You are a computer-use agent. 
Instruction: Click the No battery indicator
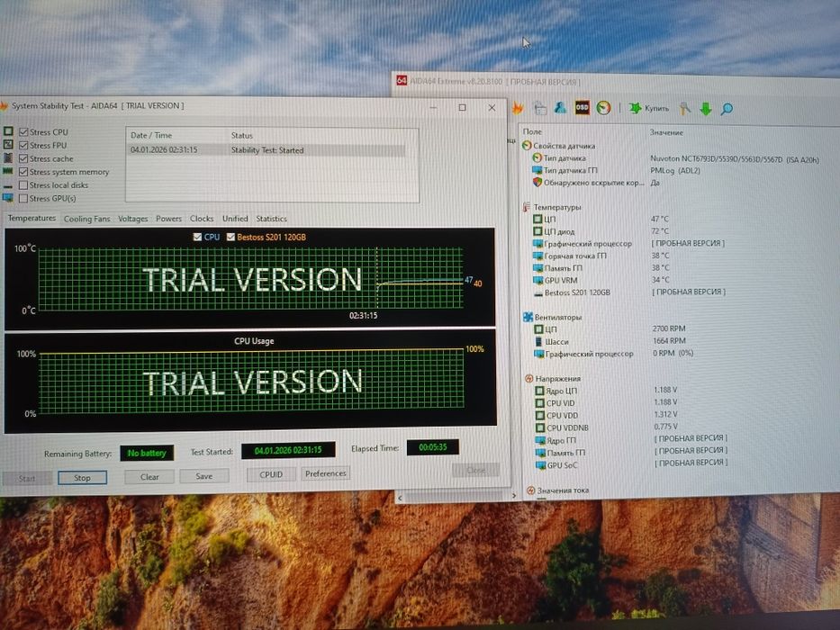point(147,454)
